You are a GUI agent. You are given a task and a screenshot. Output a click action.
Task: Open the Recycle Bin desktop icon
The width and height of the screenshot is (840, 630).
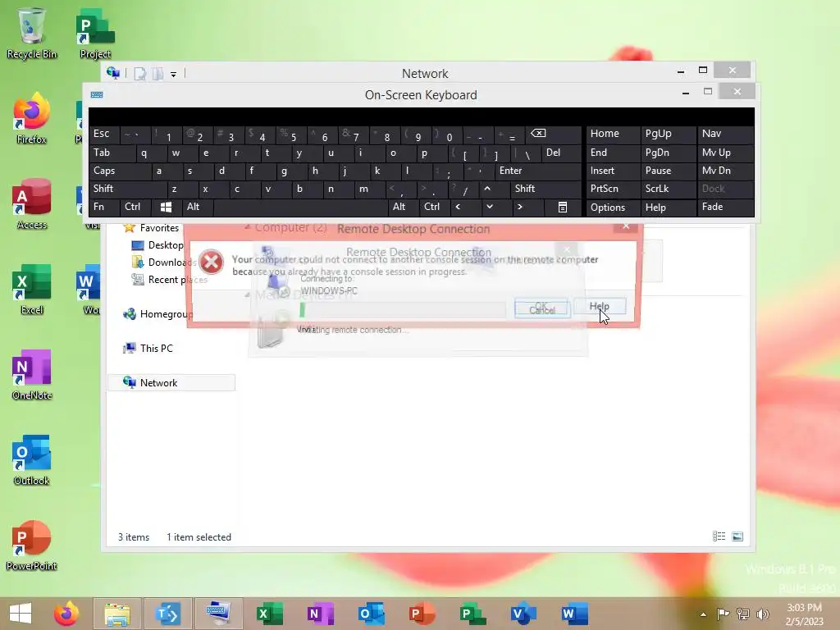coord(32,33)
